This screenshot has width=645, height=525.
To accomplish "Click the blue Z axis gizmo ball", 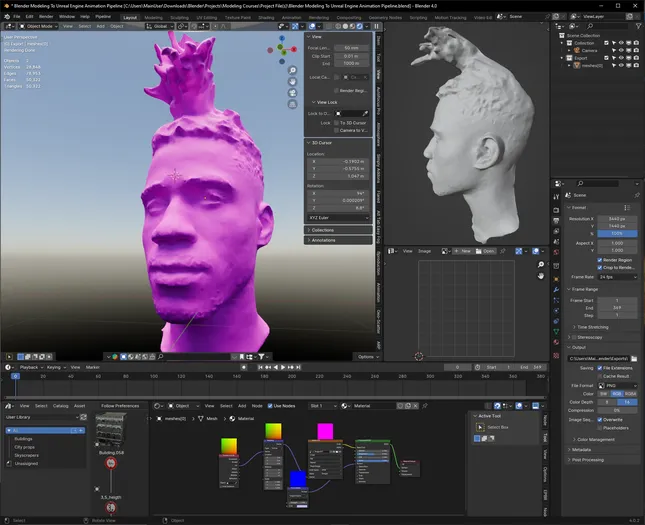I will tap(282, 38).
